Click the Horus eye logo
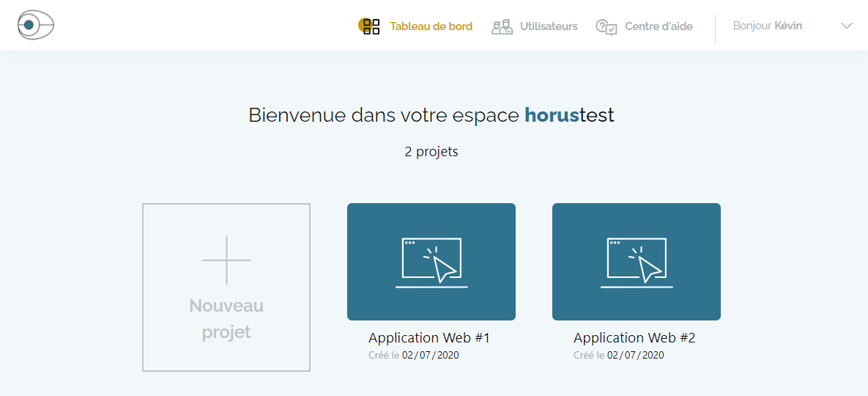The image size is (868, 396). pyautogui.click(x=36, y=26)
